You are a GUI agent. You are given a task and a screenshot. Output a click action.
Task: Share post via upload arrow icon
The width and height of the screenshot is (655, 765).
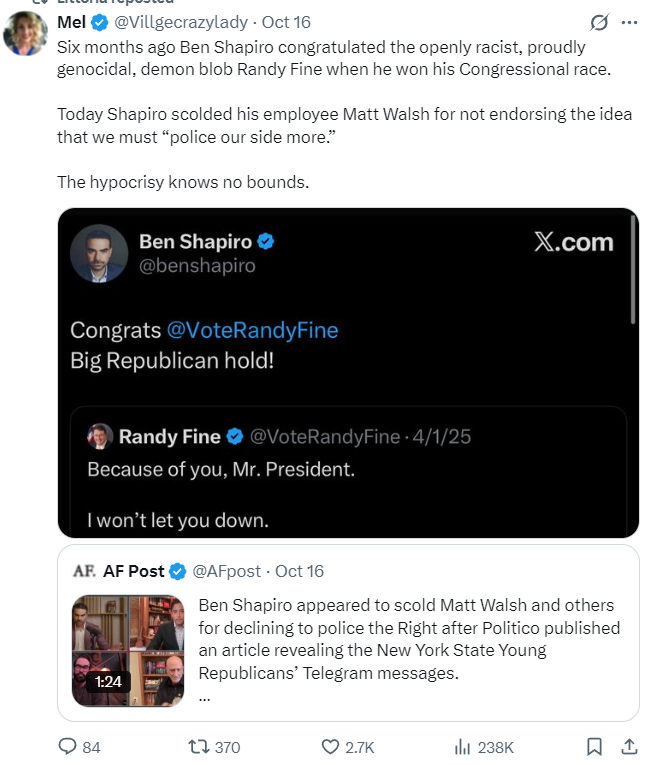pyautogui.click(x=629, y=746)
